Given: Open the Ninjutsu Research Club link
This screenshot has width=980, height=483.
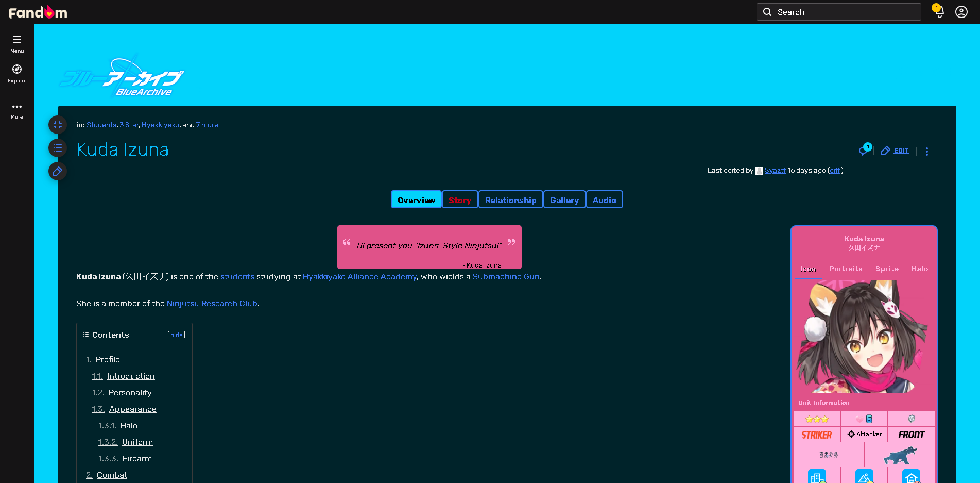Looking at the screenshot, I should (212, 304).
